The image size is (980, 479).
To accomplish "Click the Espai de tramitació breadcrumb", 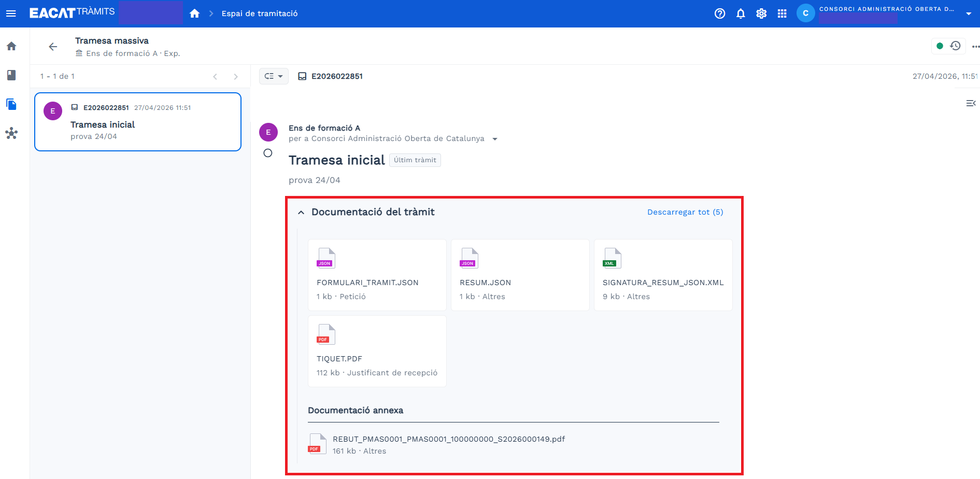I will click(x=260, y=13).
